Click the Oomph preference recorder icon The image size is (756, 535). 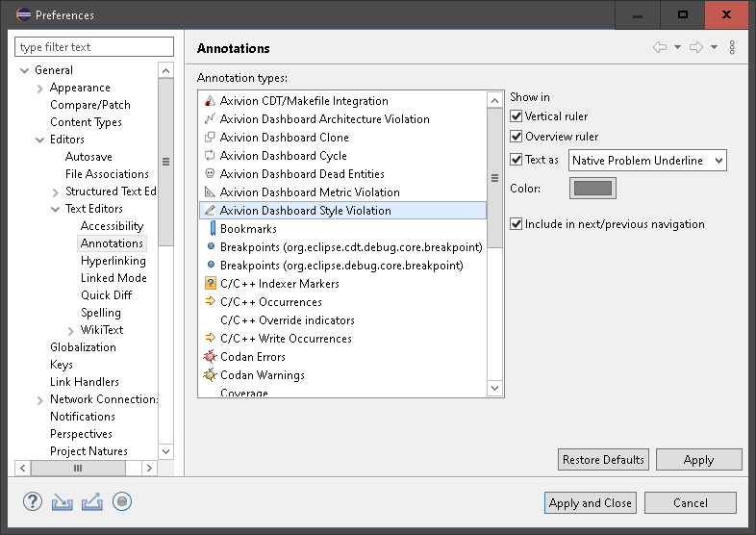(122, 501)
